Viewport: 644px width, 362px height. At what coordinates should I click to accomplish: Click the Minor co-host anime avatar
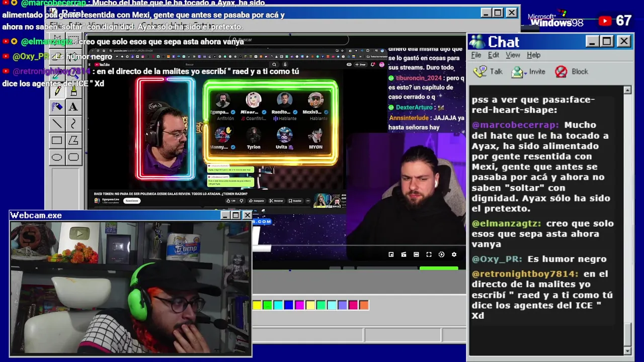pyautogui.click(x=254, y=100)
